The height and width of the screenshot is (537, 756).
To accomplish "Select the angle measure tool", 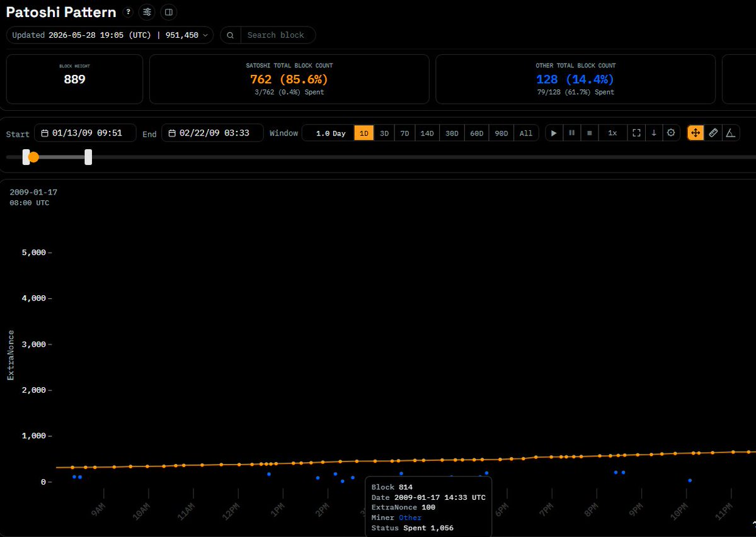I will [730, 133].
